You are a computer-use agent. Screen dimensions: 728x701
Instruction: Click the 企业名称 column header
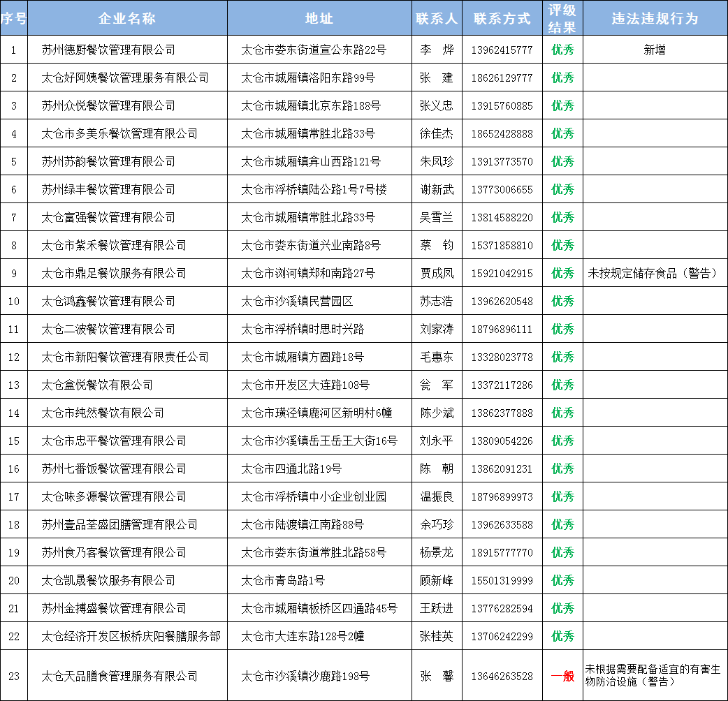tap(127, 18)
